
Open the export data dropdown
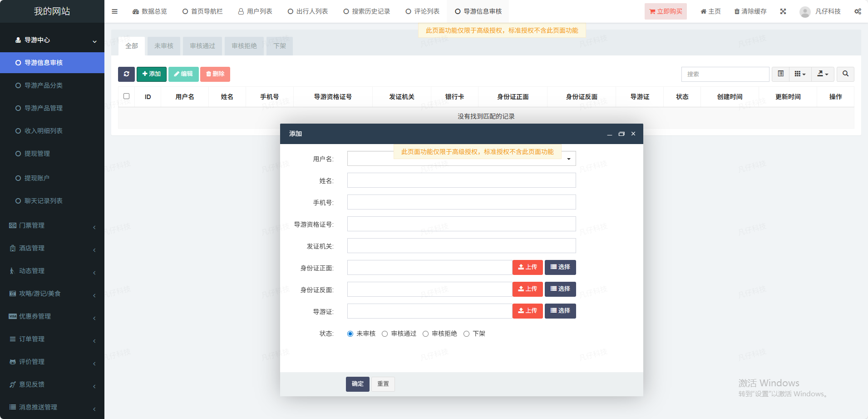pos(823,74)
